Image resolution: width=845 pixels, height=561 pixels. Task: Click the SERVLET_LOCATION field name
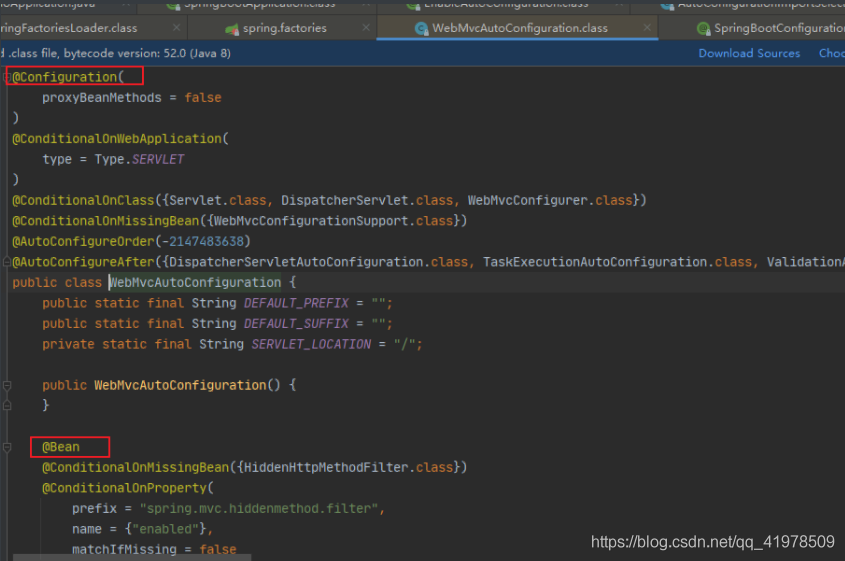click(311, 344)
